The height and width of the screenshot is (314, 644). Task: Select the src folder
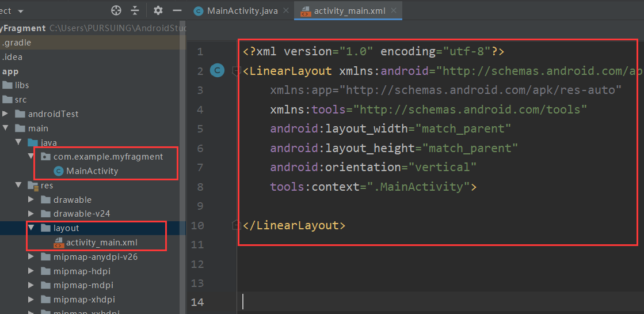pyautogui.click(x=21, y=100)
